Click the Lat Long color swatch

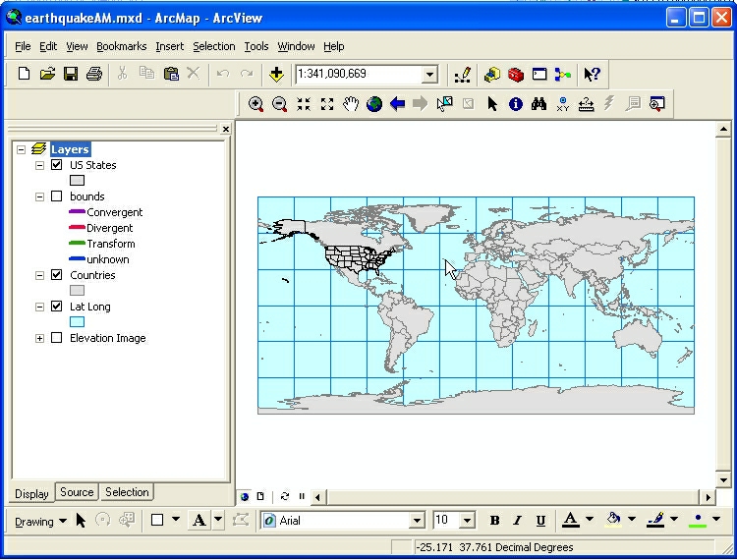point(77,322)
